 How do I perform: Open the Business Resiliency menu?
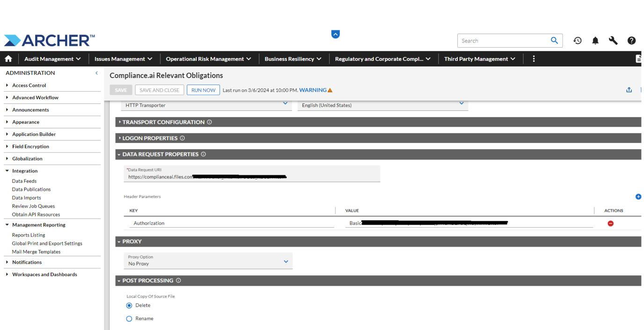click(x=293, y=59)
